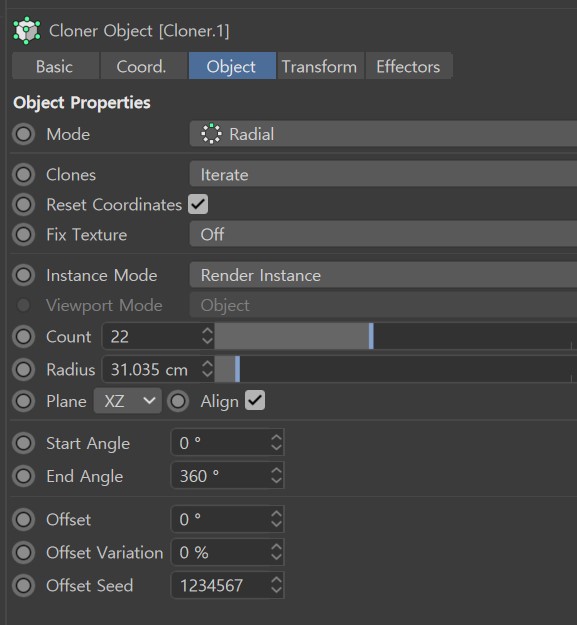Screen dimensions: 577x625
Task: Click animation dot left of Align
Action: tap(178, 401)
